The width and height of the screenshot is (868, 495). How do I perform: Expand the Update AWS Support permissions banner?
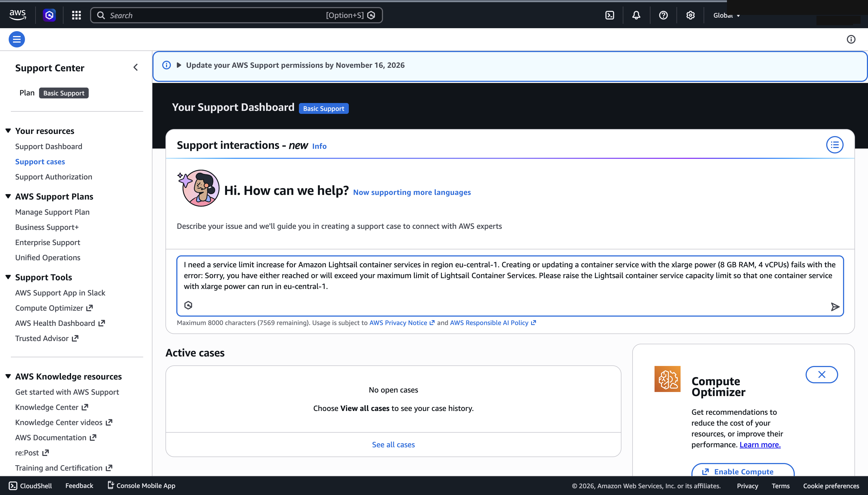[x=178, y=65]
